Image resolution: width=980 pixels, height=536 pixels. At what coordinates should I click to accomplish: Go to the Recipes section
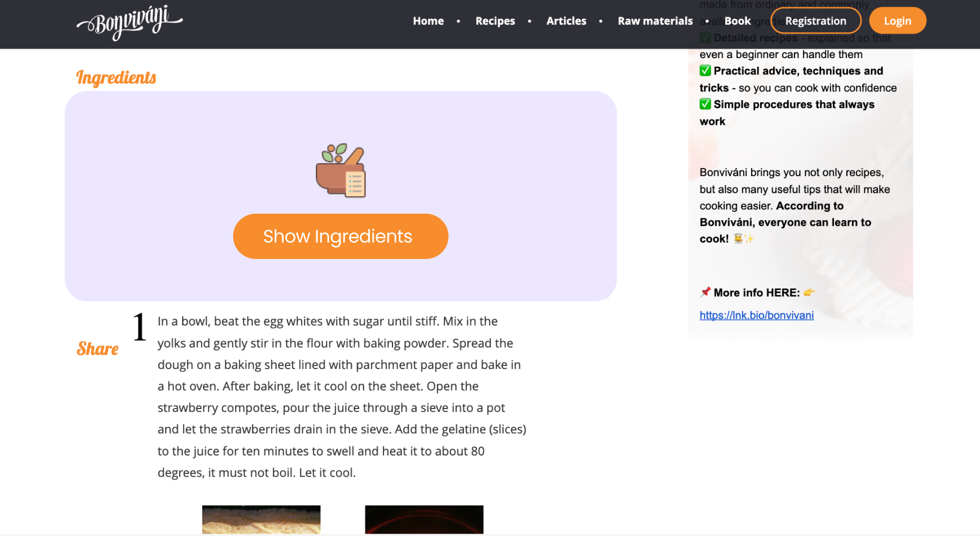495,21
